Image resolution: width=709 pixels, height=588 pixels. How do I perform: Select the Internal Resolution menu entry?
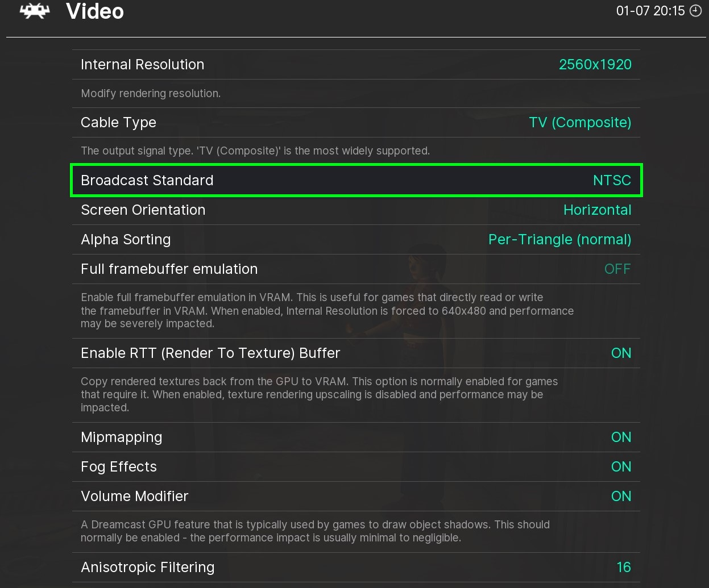click(142, 64)
